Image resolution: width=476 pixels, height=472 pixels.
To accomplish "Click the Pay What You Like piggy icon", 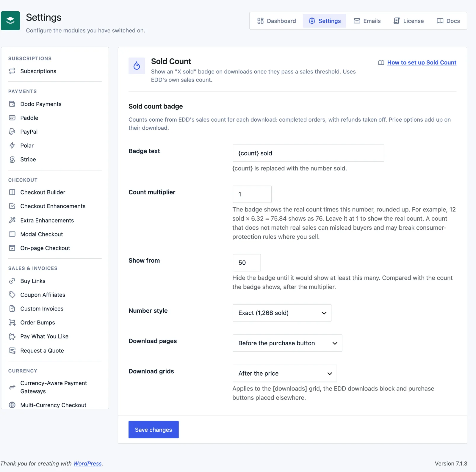I will [x=12, y=336].
